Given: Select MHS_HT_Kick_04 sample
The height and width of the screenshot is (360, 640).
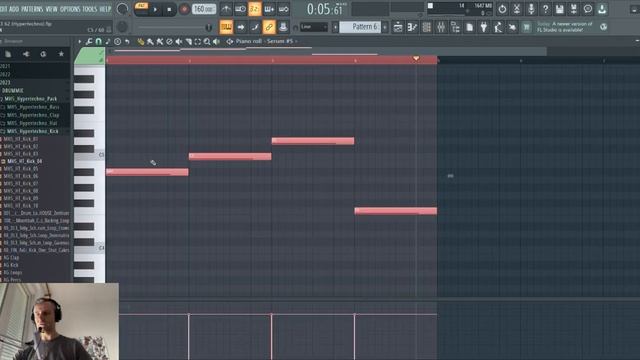Looking at the screenshot, I should point(24,161).
